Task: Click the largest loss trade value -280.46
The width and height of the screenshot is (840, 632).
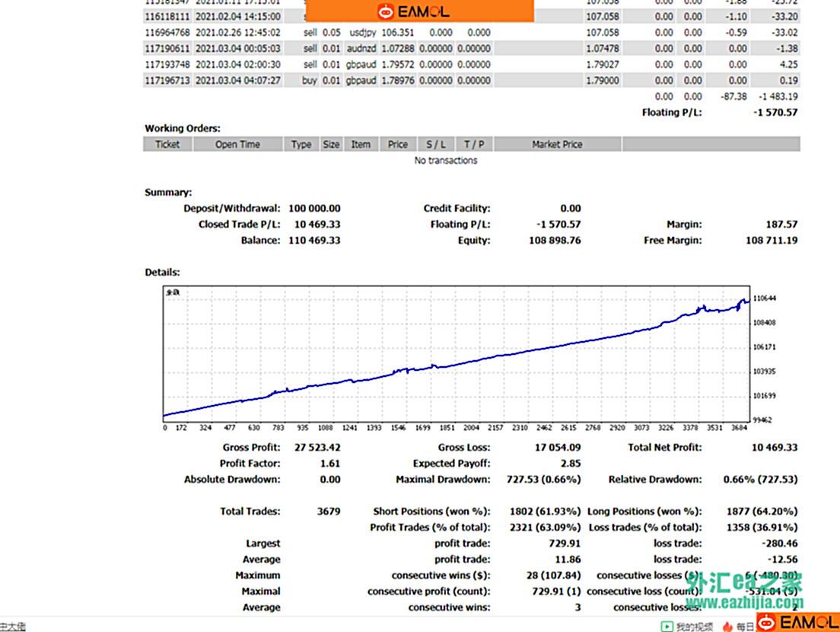Action: (x=779, y=544)
